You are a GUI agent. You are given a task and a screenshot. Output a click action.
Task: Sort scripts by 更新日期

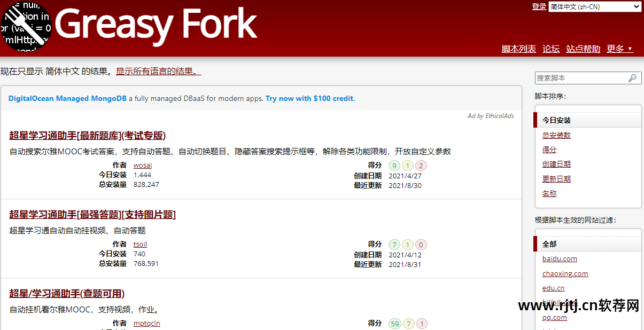(556, 179)
